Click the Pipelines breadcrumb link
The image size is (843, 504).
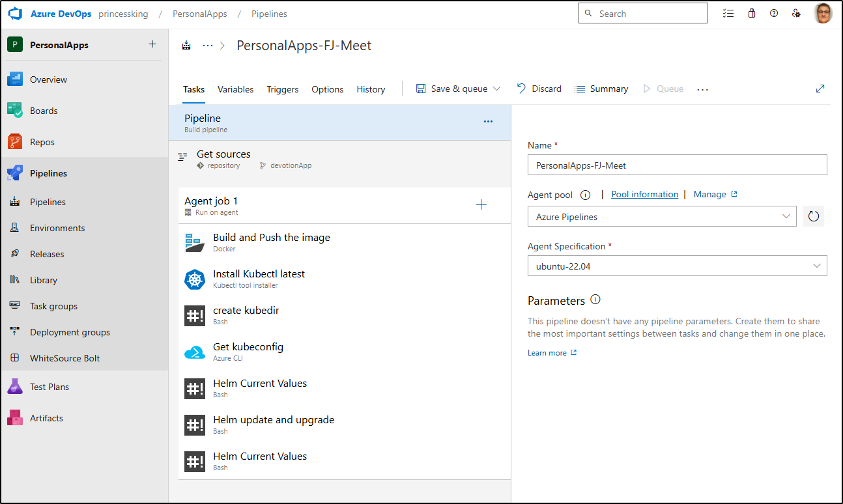coord(269,14)
